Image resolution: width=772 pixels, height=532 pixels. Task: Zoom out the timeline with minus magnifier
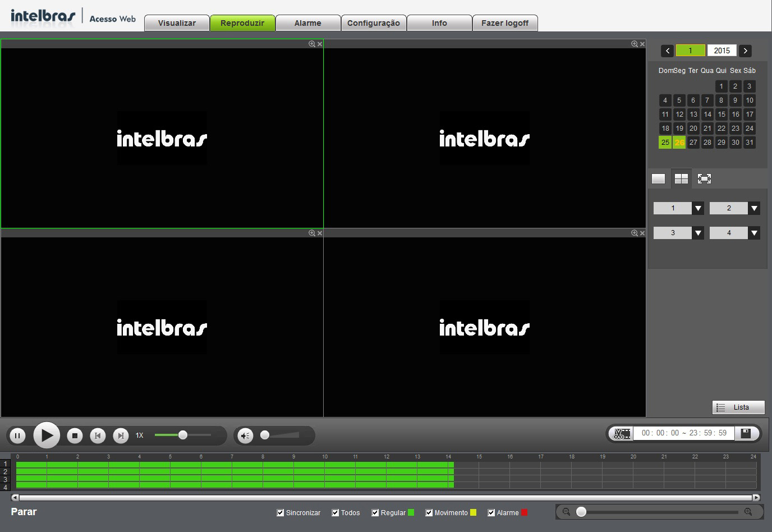tap(566, 512)
